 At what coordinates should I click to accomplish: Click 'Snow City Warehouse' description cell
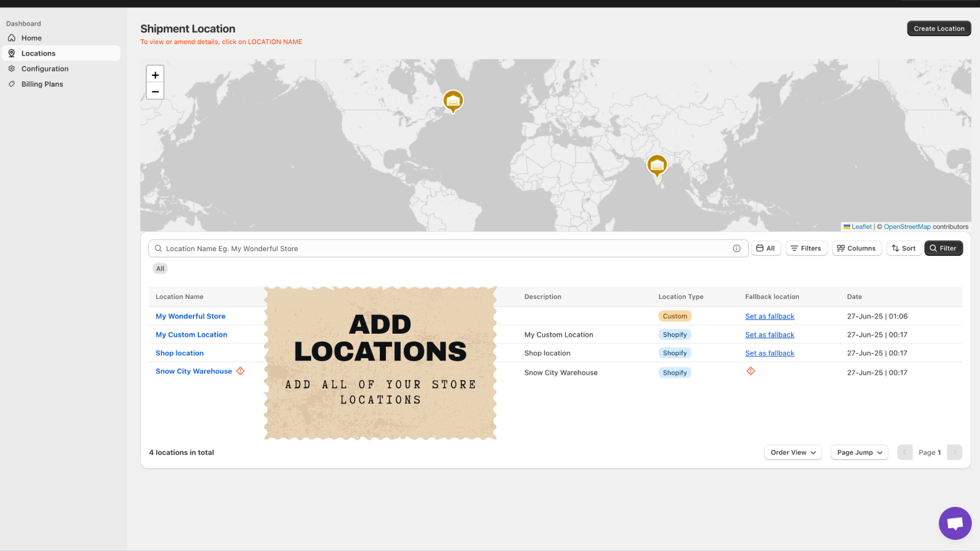[561, 373]
